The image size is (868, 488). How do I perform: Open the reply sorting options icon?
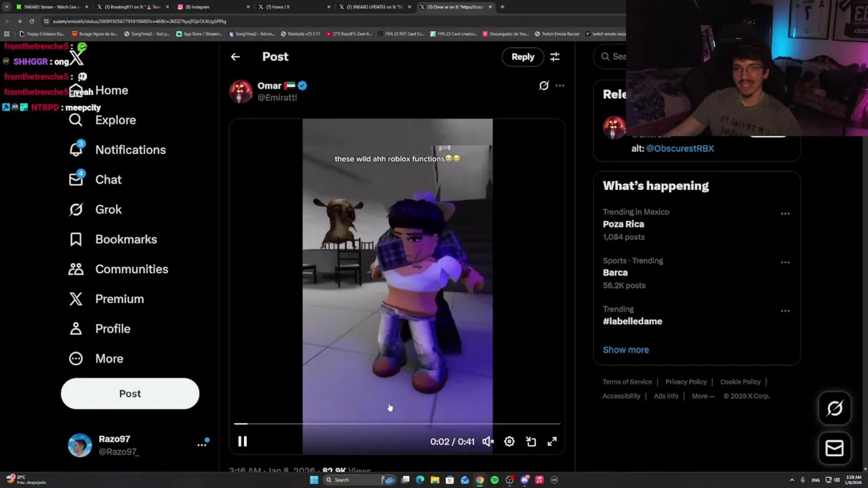pyautogui.click(x=555, y=57)
